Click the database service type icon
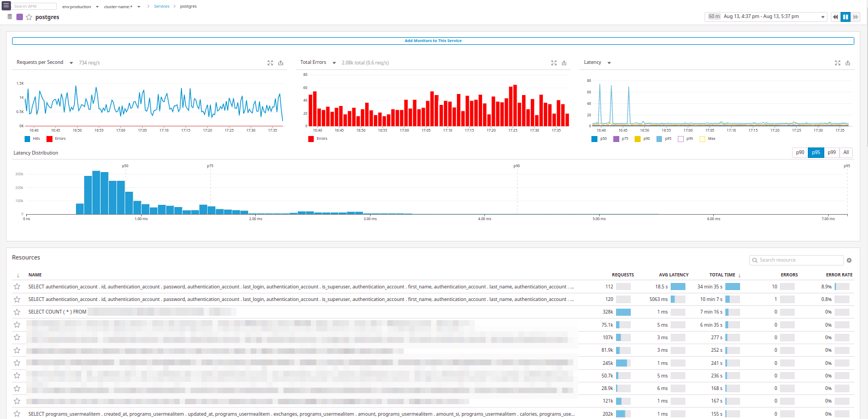The image size is (868, 419). tap(10, 17)
